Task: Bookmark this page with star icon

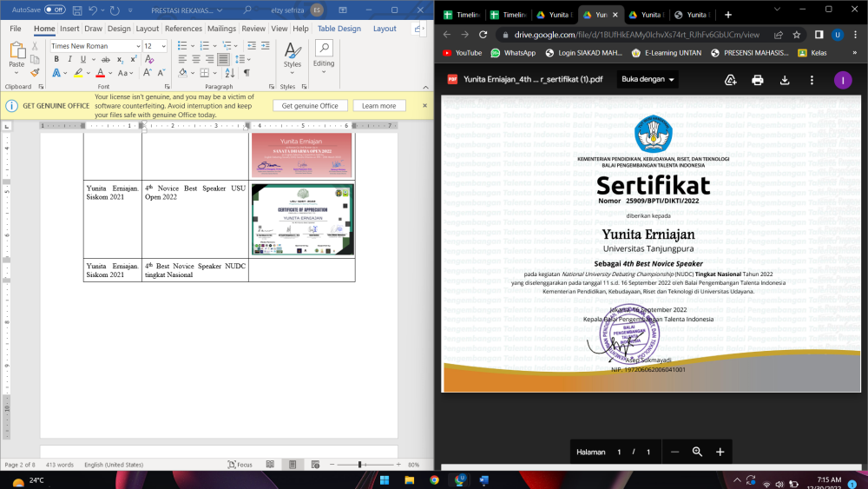Action: click(x=796, y=35)
